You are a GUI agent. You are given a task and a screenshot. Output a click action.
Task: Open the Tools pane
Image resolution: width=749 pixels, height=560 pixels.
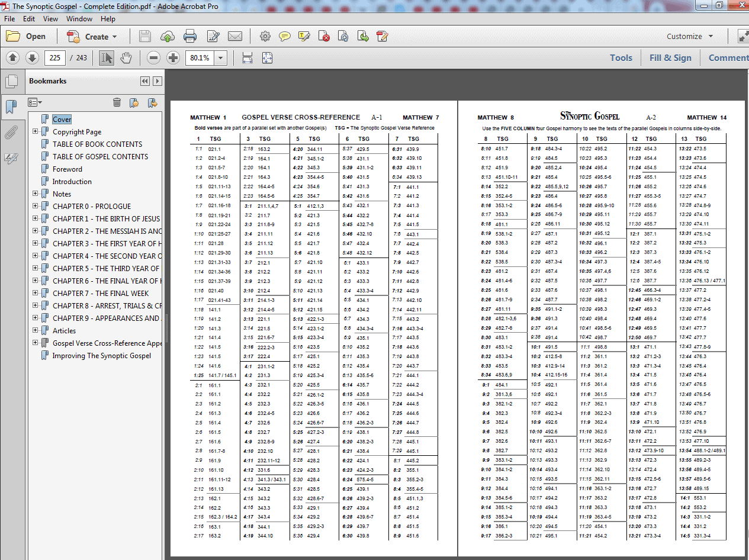(621, 57)
